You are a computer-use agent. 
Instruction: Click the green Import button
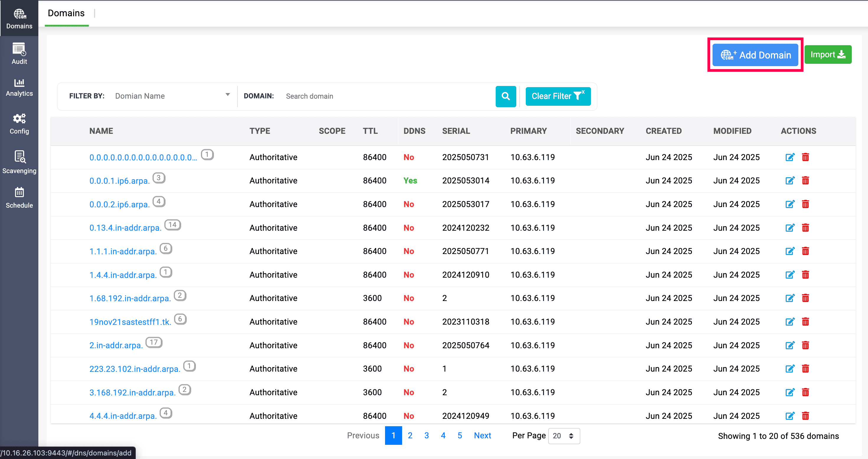point(828,54)
